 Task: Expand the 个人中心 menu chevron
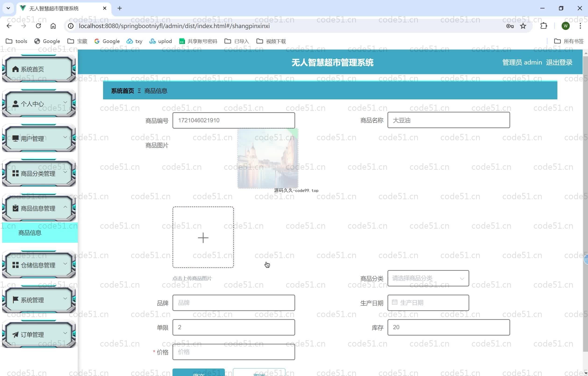(65, 102)
